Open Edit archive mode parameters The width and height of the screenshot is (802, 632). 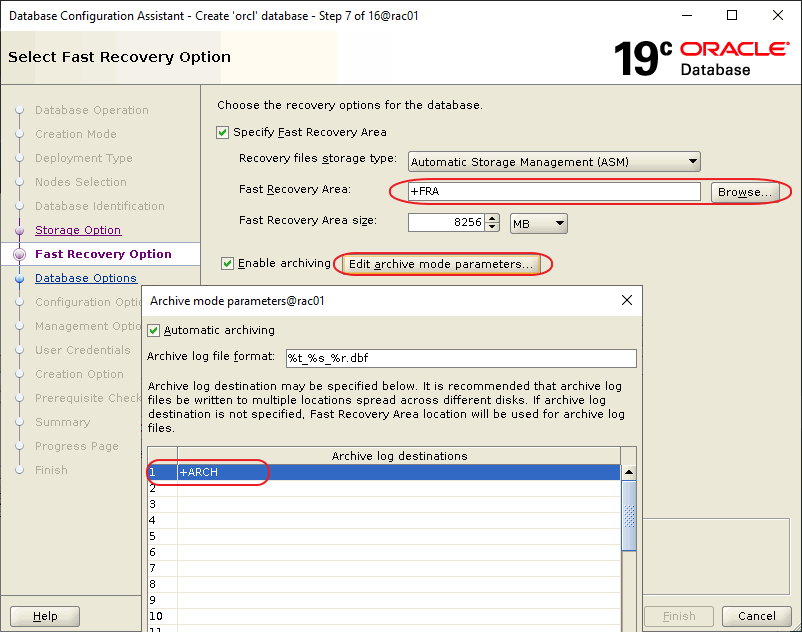(x=440, y=264)
